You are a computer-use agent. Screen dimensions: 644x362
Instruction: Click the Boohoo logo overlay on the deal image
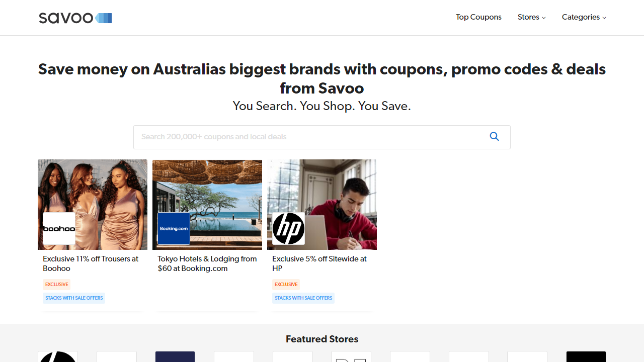59,229
